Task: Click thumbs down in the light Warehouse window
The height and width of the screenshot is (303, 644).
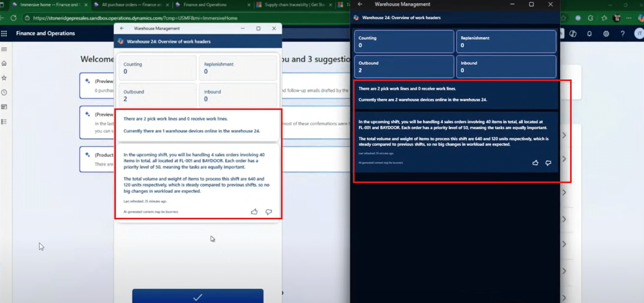Action: (x=269, y=212)
